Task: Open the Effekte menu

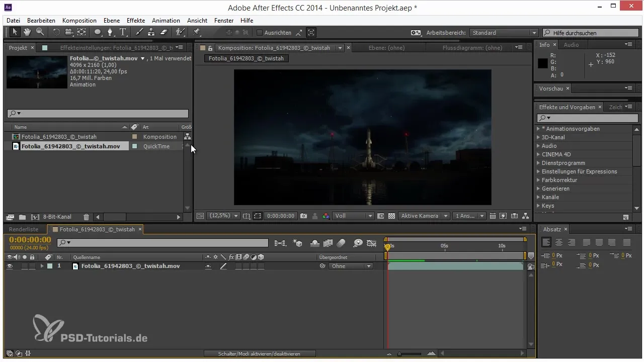Action: (x=136, y=21)
